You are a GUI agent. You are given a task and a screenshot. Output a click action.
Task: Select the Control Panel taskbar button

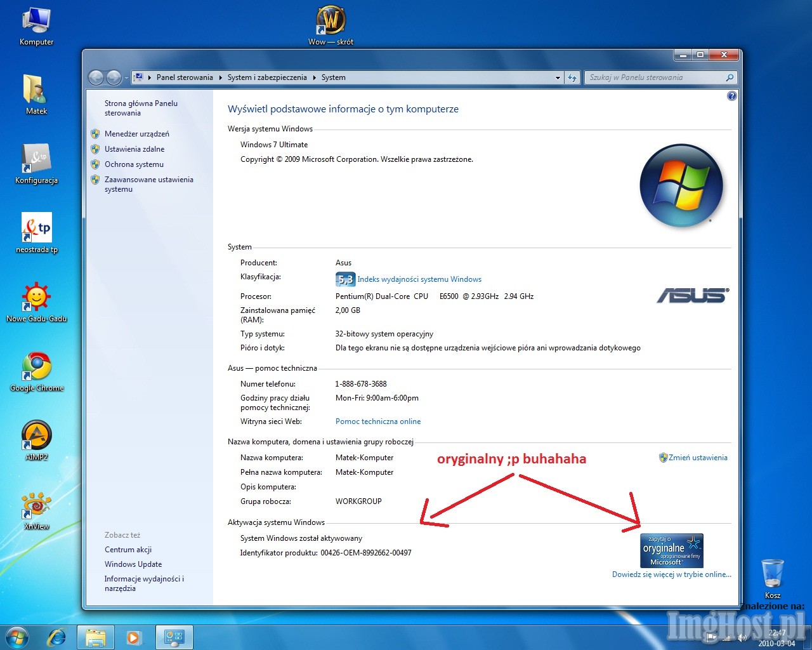click(x=174, y=637)
